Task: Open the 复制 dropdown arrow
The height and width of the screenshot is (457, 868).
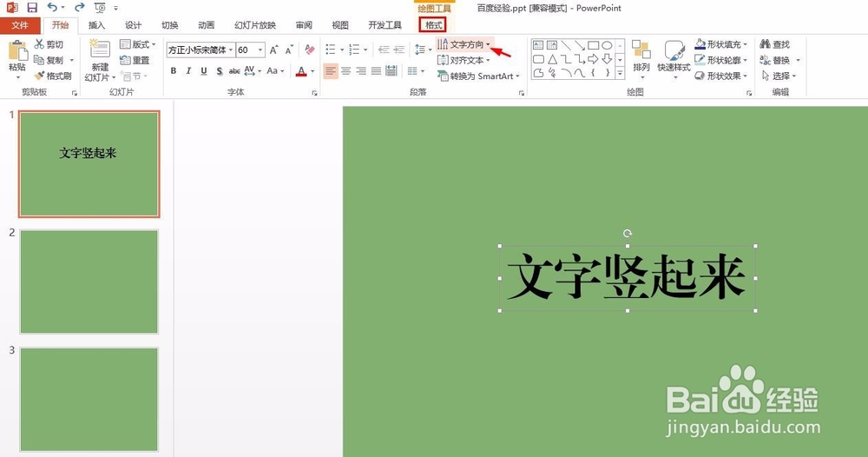Action: click(71, 60)
